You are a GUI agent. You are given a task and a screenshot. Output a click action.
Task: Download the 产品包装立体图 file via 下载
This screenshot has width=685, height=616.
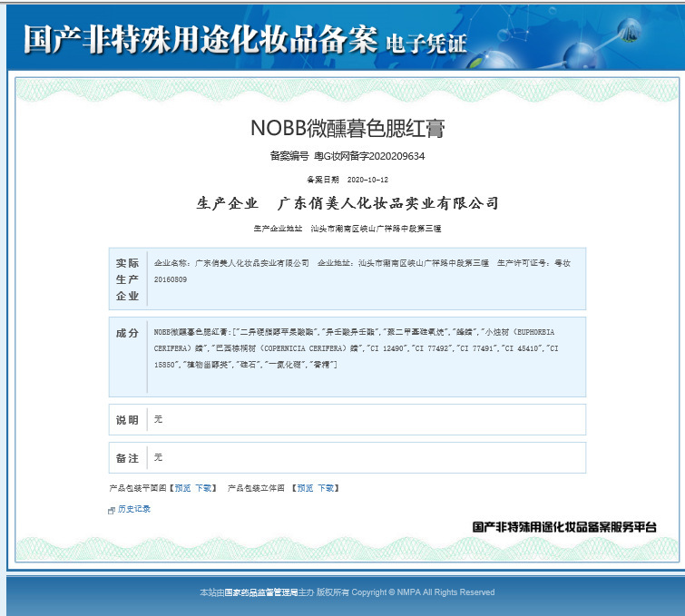tap(326, 488)
